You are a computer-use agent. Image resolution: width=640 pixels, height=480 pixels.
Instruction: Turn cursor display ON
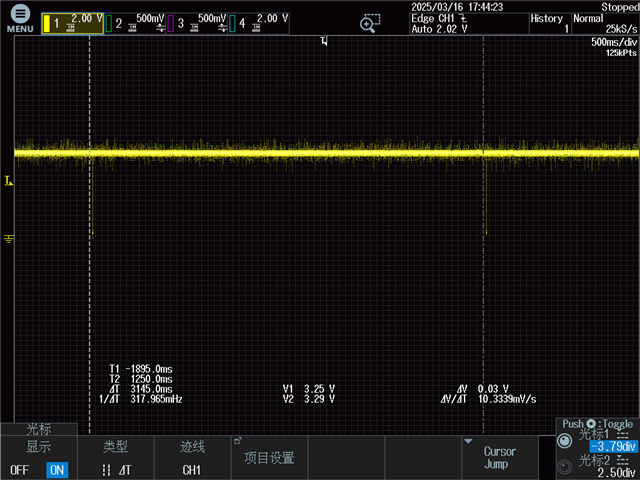click(x=57, y=470)
